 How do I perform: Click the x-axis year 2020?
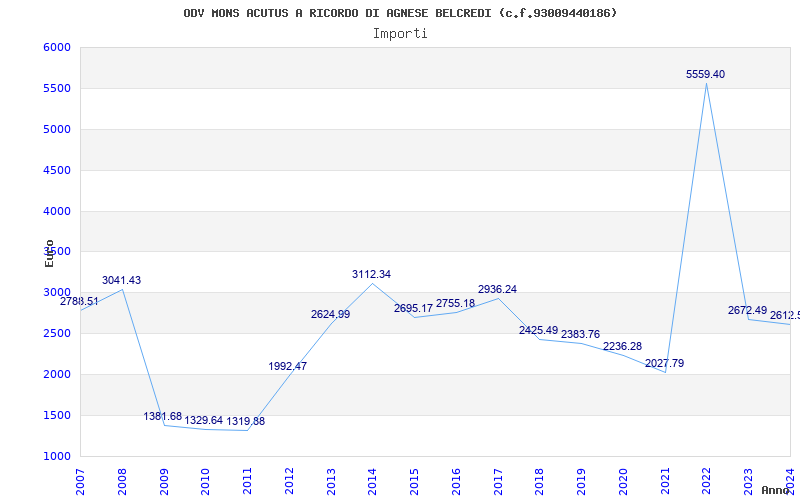click(623, 482)
